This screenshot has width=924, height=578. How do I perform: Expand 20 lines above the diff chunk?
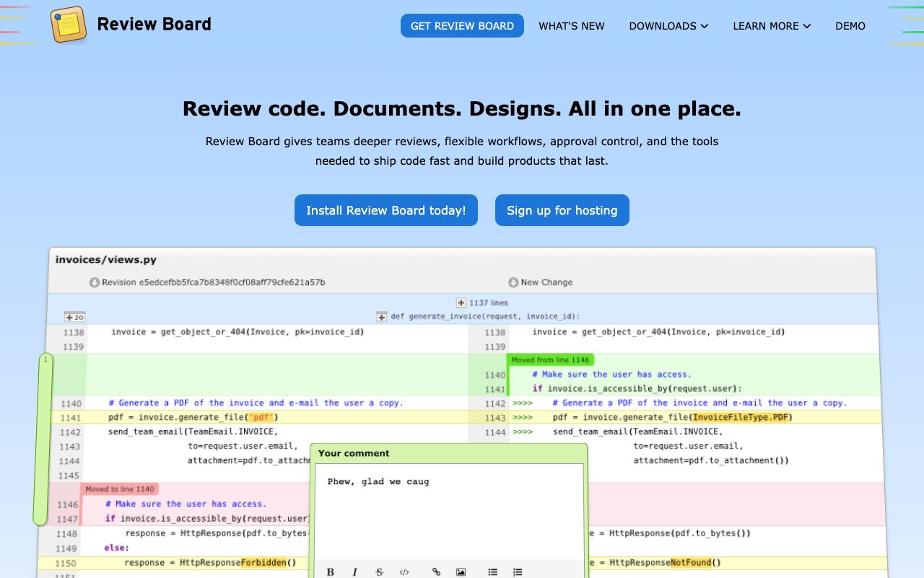coord(74,316)
